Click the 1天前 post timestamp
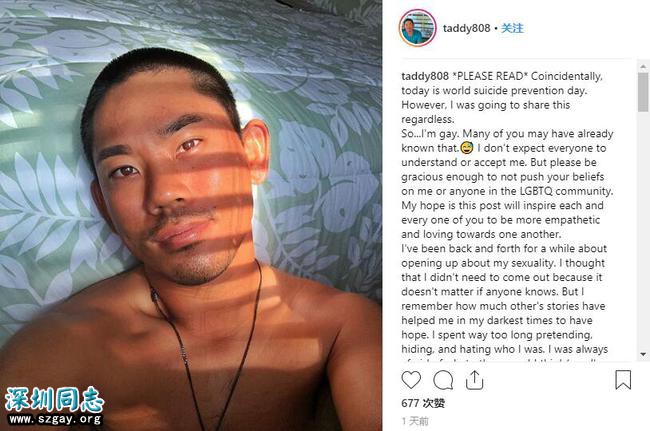Image resolution: width=650 pixels, height=431 pixels. point(415,421)
